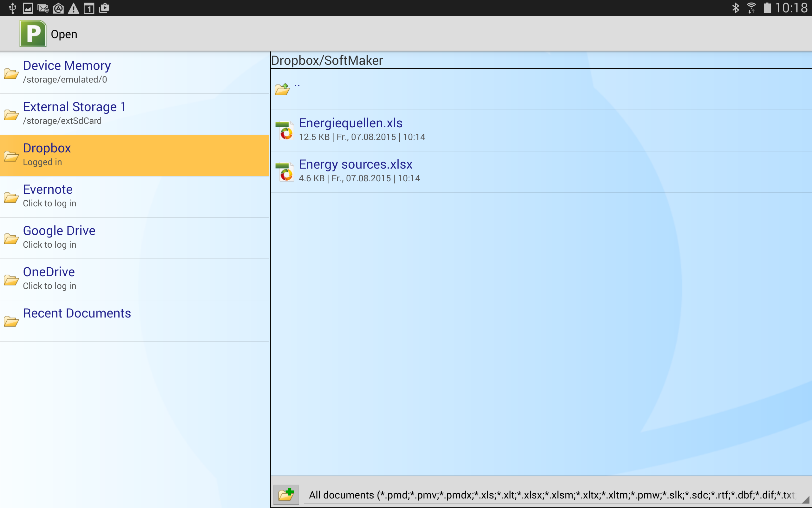Tap the picture notification icon

coord(28,8)
